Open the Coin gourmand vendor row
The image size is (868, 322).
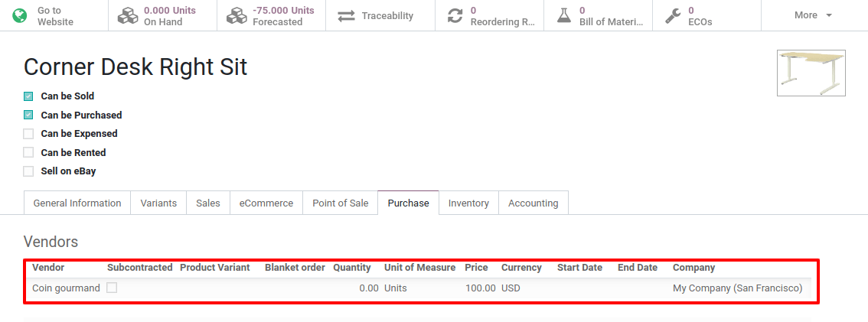pyautogui.click(x=66, y=288)
